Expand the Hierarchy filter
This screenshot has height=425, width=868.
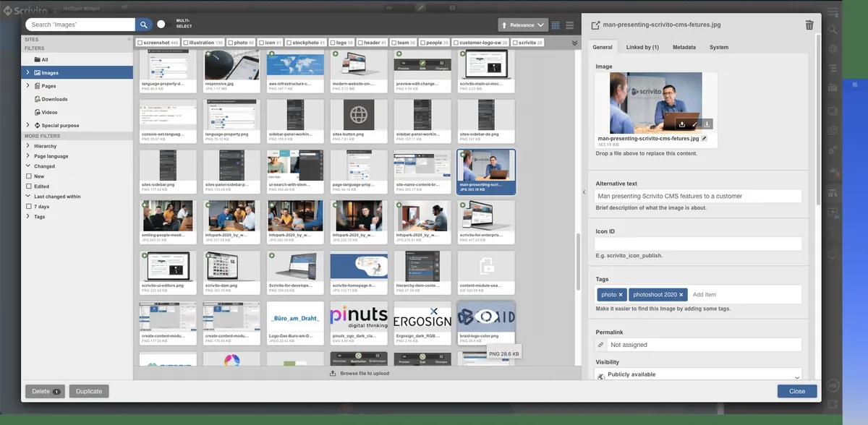tap(29, 146)
